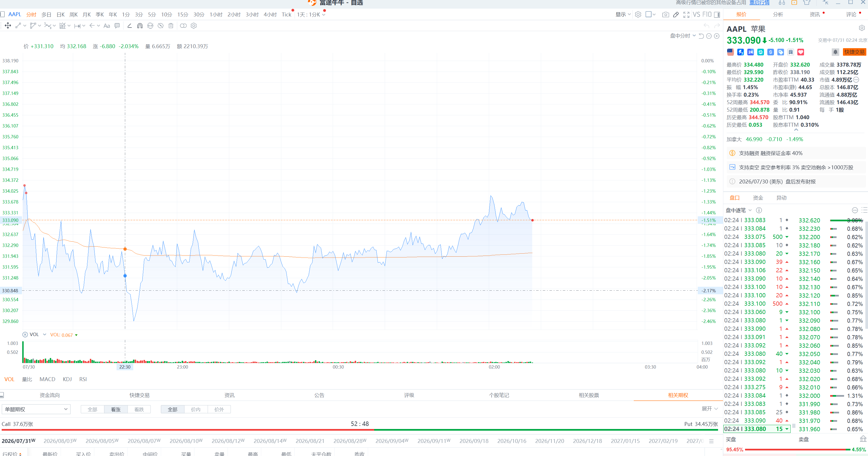Open the layout square dropdown
The image size is (868, 456).
tap(650, 14)
